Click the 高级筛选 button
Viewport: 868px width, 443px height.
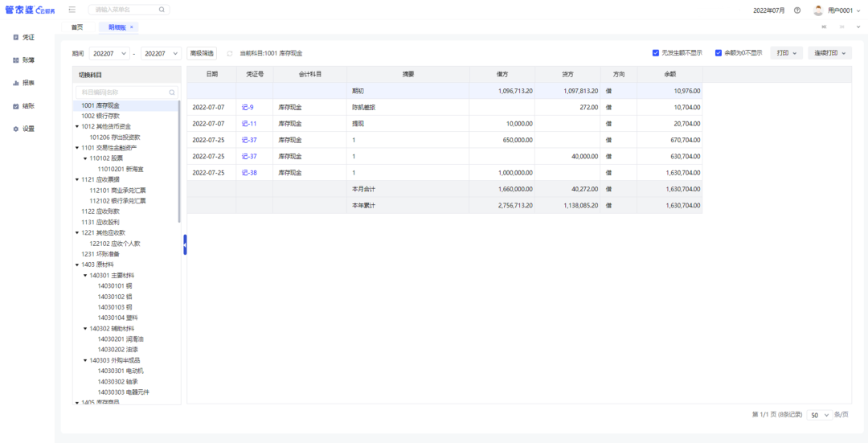click(x=202, y=53)
